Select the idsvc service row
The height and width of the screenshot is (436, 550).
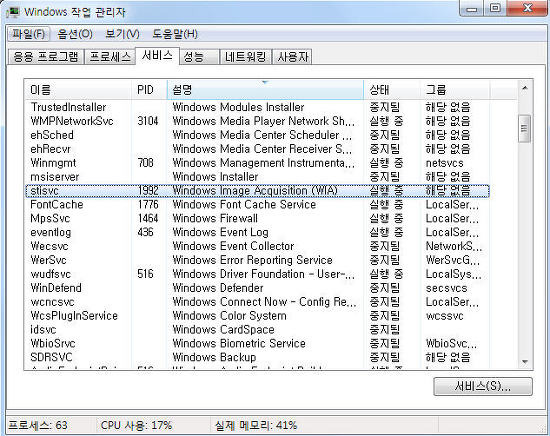click(257, 329)
